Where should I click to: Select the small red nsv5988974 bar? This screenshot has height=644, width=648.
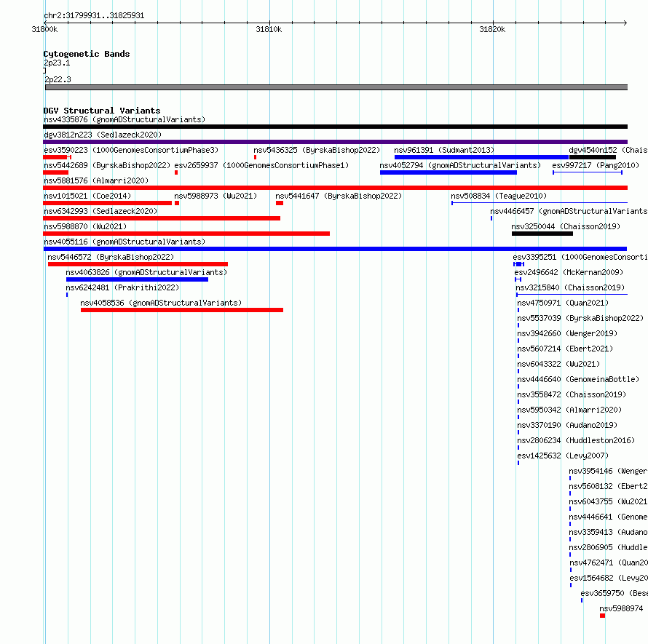(x=603, y=616)
